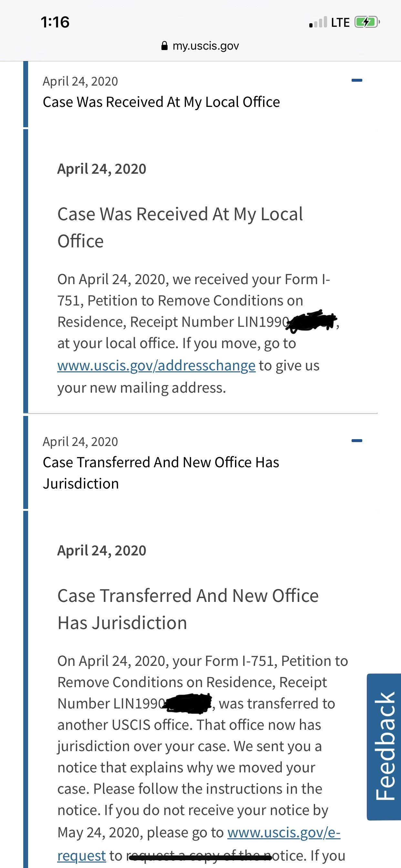Tap the charging battery icon

pyautogui.click(x=367, y=22)
